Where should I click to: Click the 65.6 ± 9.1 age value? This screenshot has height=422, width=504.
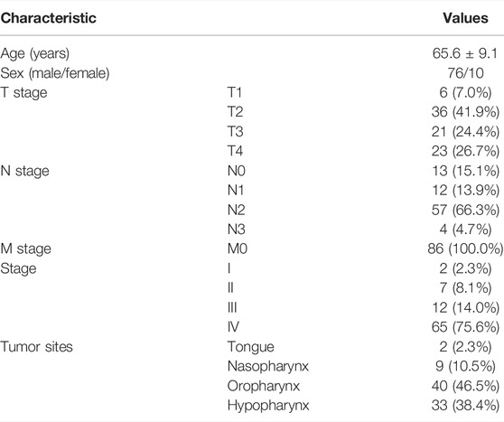pyautogui.click(x=465, y=53)
